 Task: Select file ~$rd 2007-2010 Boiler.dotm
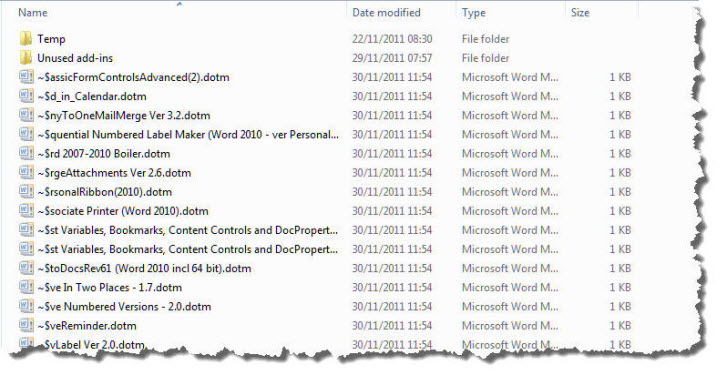(104, 154)
